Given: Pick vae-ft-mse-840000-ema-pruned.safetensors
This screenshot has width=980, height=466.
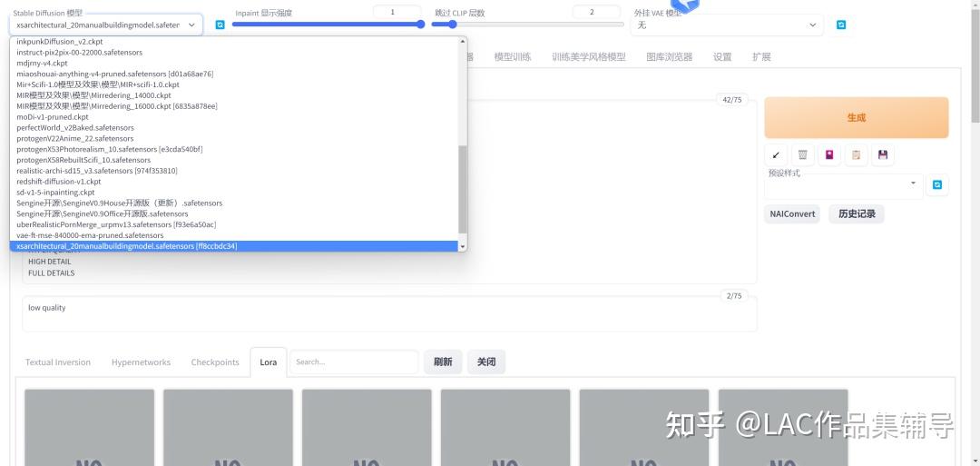Looking at the screenshot, I should click(x=234, y=235).
